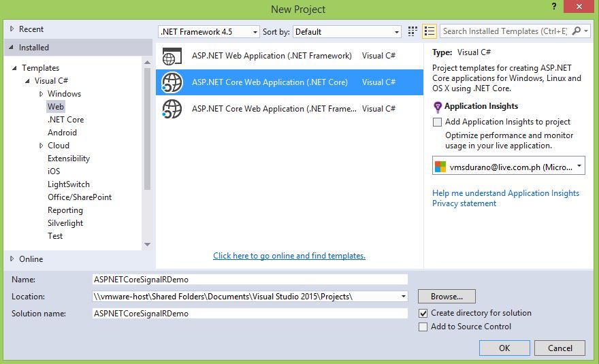Image resolution: width=599 pixels, height=364 pixels.
Task: Click the tree scrollbar down arrow
Action: pyautogui.click(x=148, y=244)
